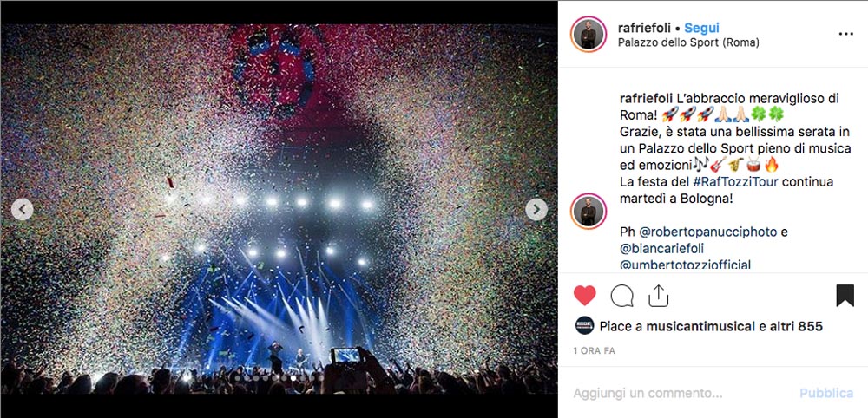Open the three-dot more options menu

click(x=845, y=34)
